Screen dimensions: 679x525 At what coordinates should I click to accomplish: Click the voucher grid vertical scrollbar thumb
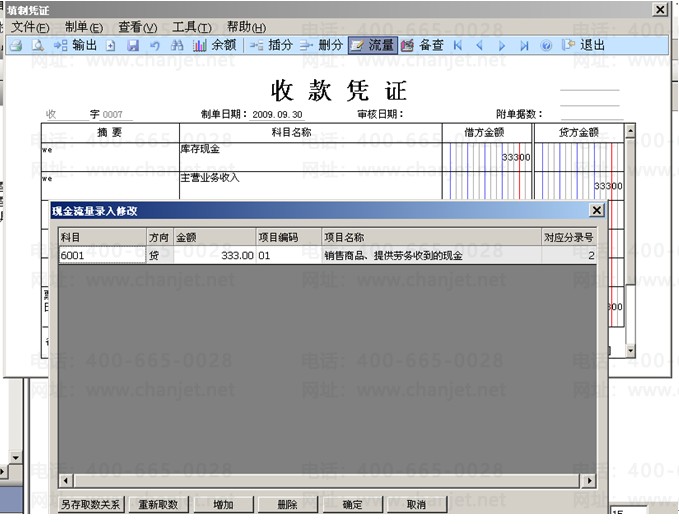click(630, 211)
